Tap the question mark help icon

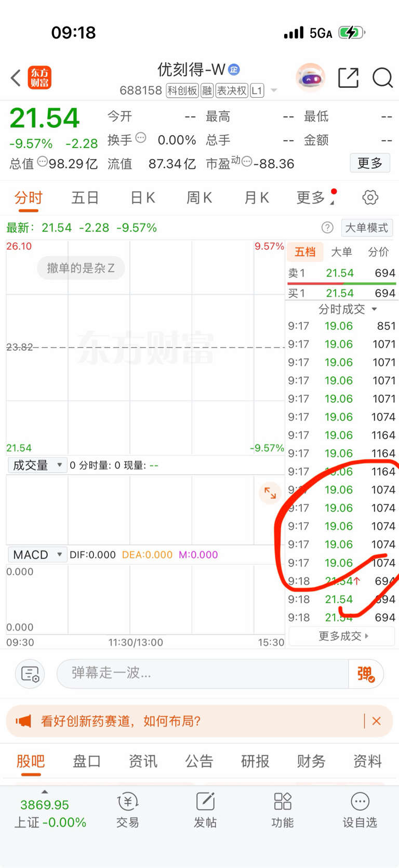coord(327,228)
